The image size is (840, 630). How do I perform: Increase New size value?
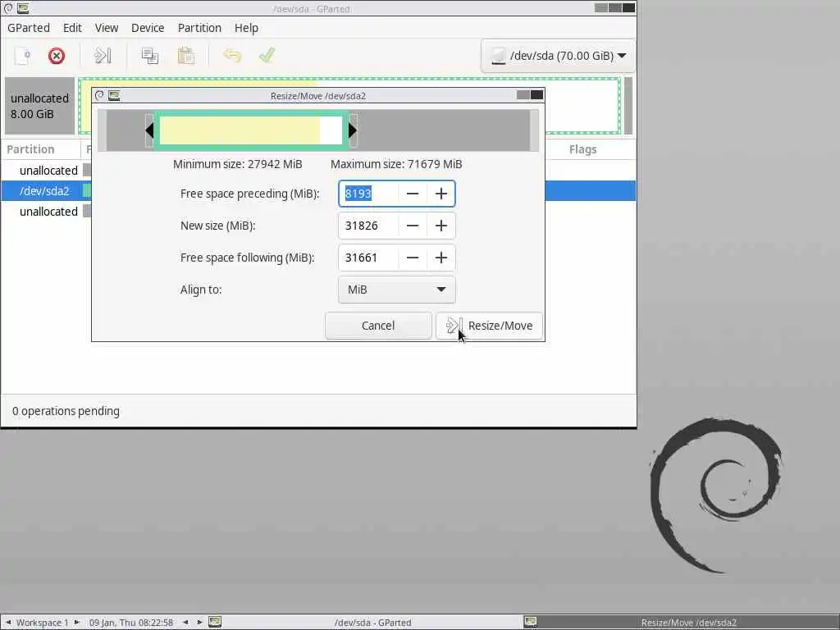(x=441, y=226)
